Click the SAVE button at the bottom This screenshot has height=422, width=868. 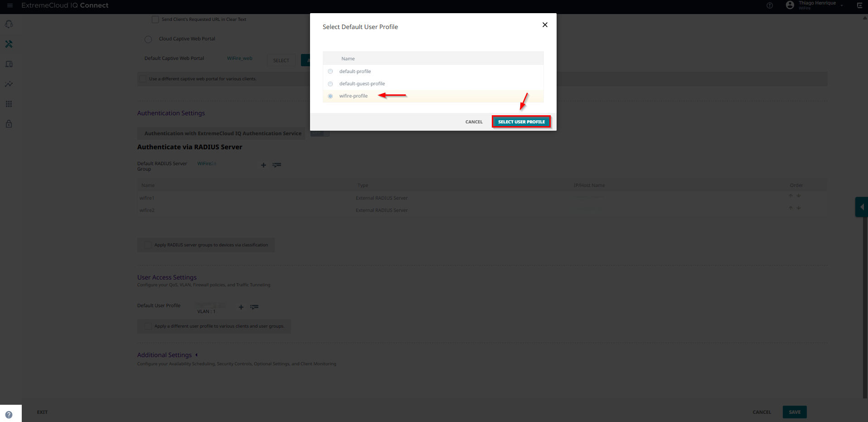point(795,412)
